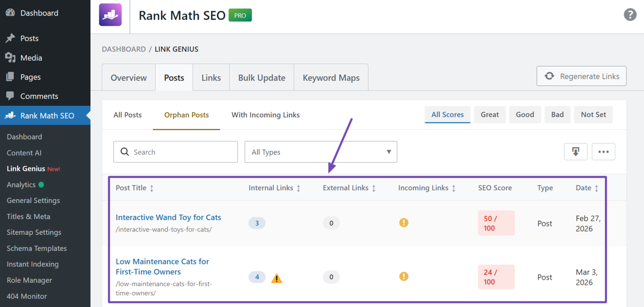
Task: Switch to the Overview tab
Action: pyautogui.click(x=129, y=78)
